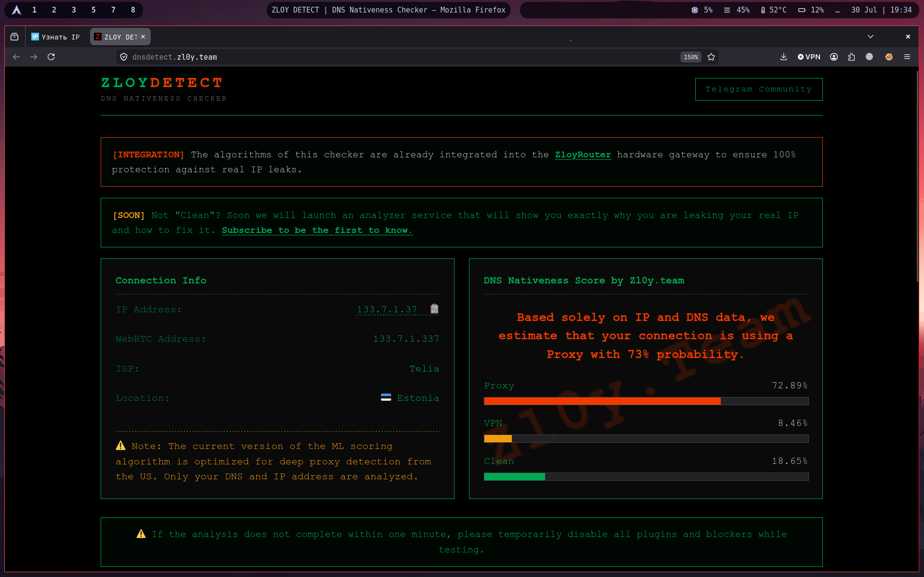Close the ZLOY DETECT tab
The width and height of the screenshot is (924, 577).
[143, 37]
